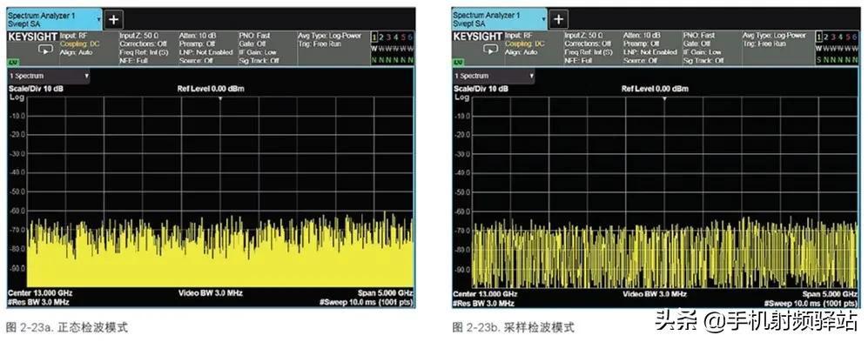Screen dimensions: 868x342
Task: Click 'IF Gain: Low' in the Fig 2-23a analyzer
Action: [258, 52]
